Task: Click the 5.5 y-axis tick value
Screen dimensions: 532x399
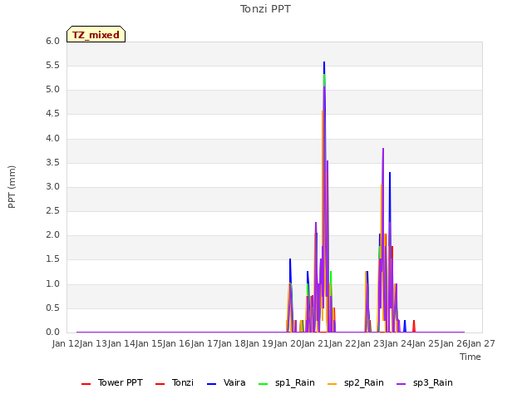Action: (52, 66)
